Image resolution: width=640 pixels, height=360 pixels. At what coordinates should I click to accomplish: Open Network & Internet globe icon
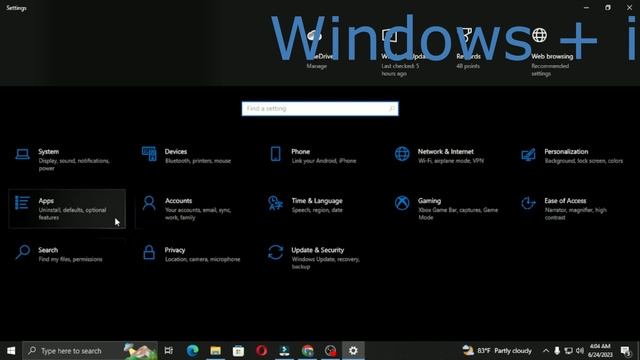(402, 154)
